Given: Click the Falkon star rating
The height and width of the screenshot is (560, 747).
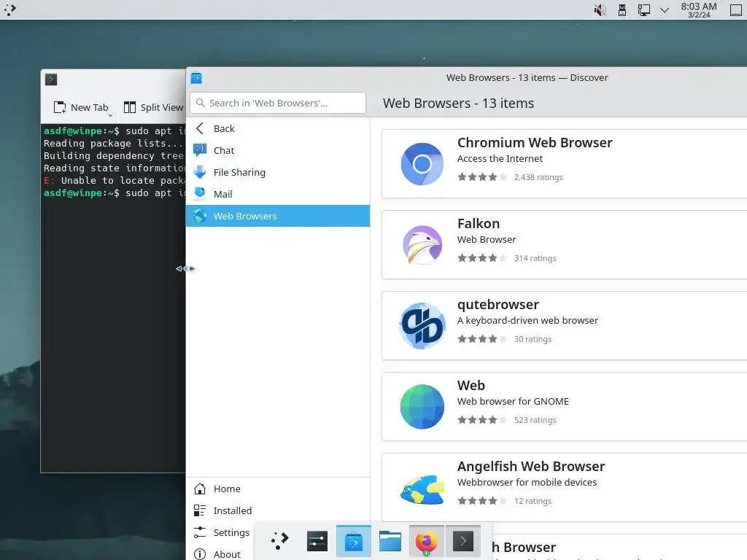Looking at the screenshot, I should [x=482, y=258].
